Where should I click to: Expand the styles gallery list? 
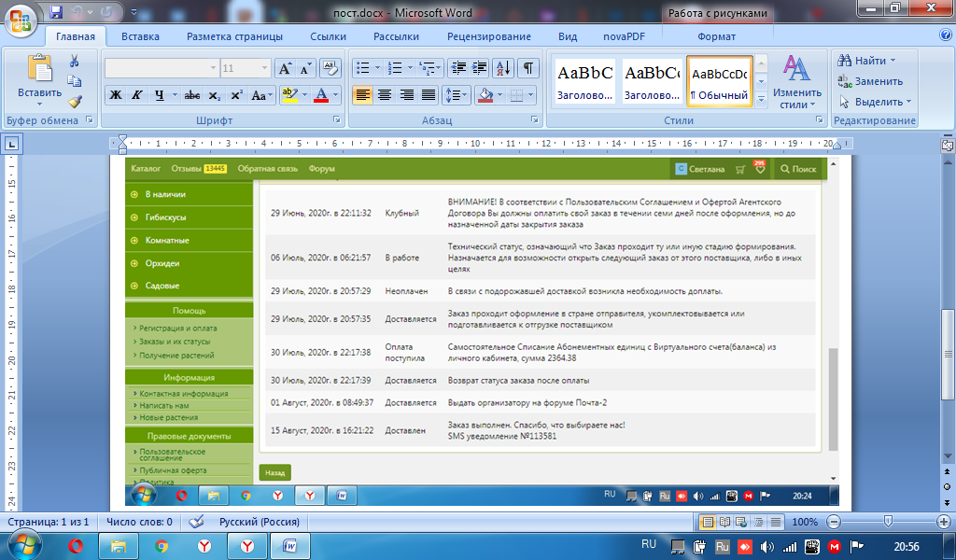pos(761,99)
